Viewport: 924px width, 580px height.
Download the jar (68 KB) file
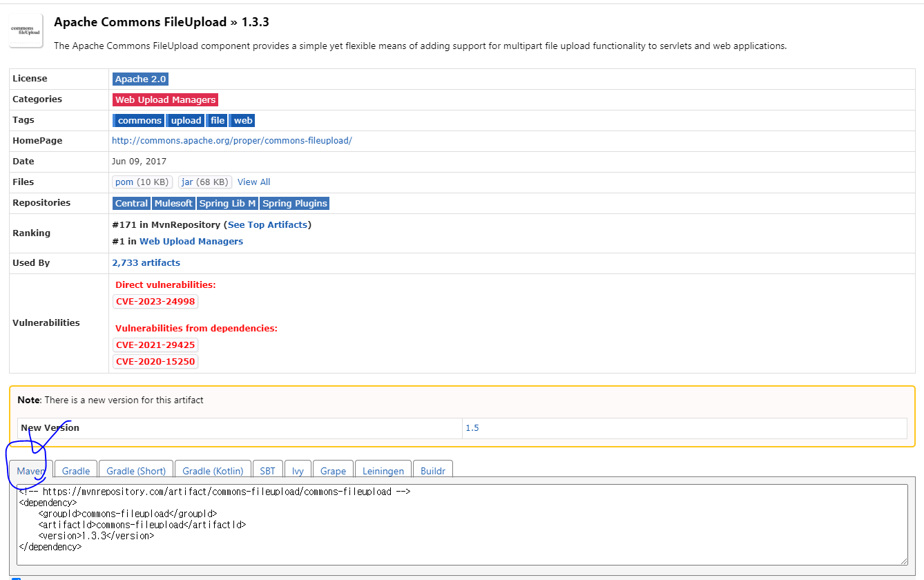coord(204,182)
